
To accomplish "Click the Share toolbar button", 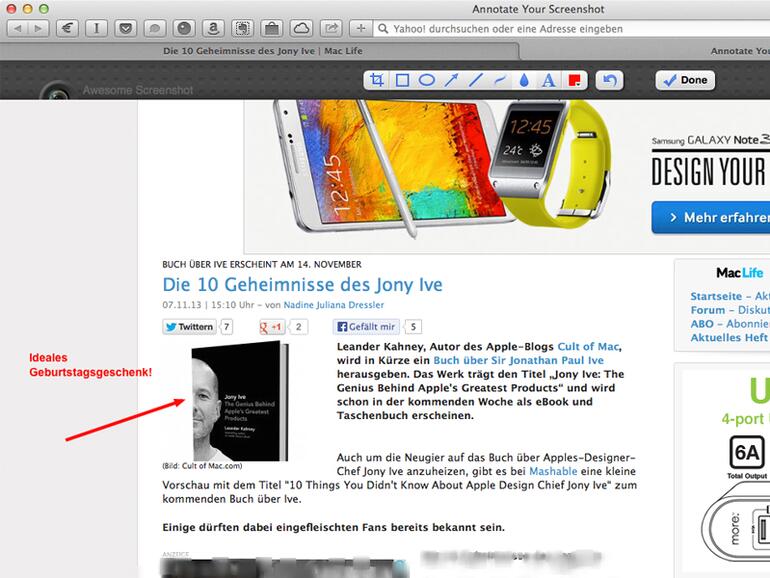I will [x=331, y=28].
